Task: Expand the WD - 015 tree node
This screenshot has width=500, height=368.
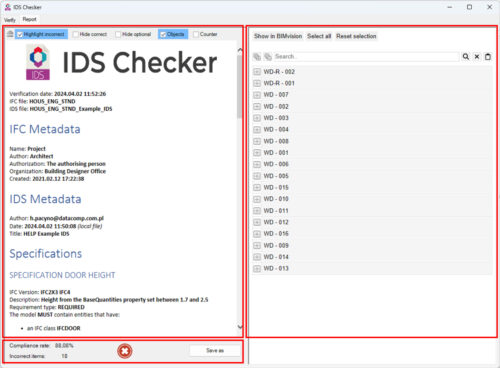Action: [257, 188]
